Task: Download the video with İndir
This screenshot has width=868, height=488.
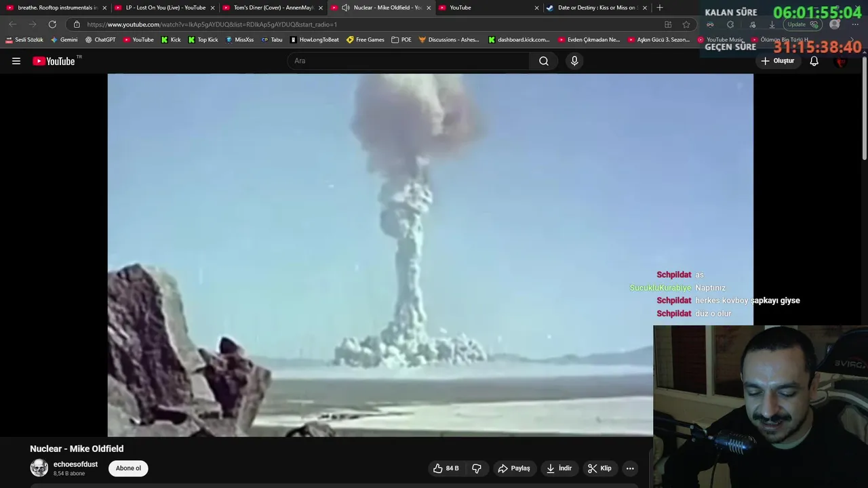Action: 559,468
